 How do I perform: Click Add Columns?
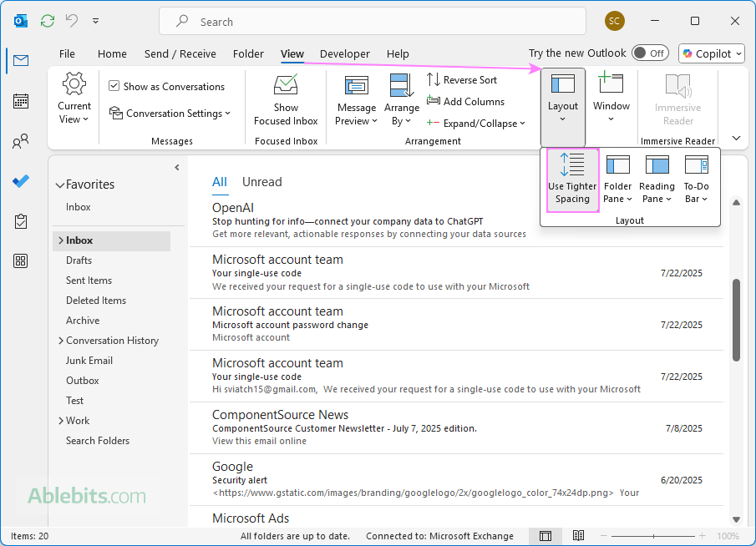[466, 101]
